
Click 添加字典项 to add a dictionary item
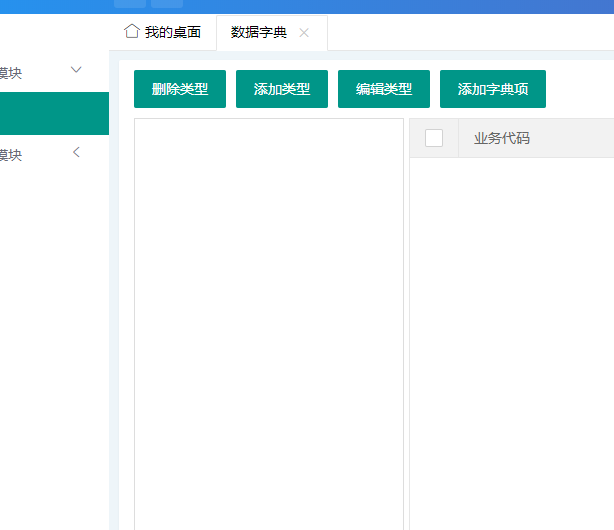[x=492, y=89]
